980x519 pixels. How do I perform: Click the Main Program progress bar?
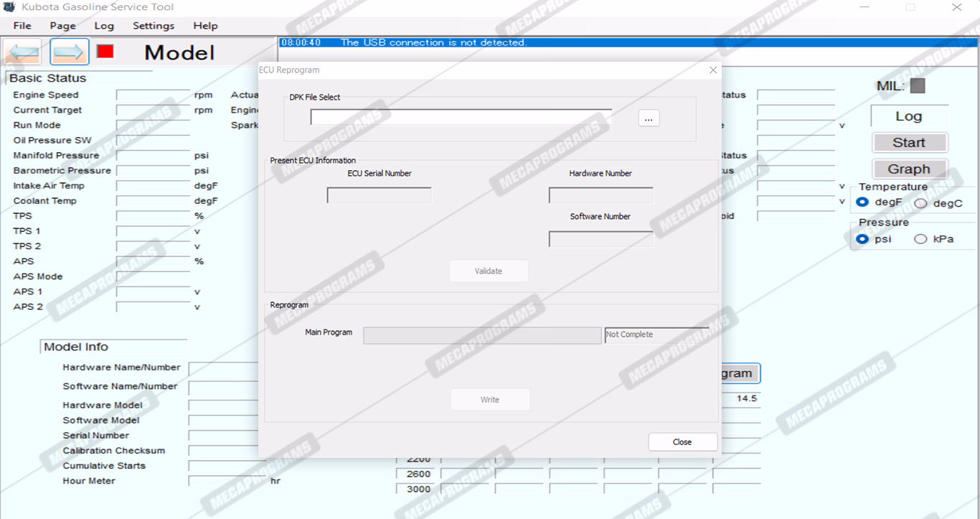tap(482, 335)
